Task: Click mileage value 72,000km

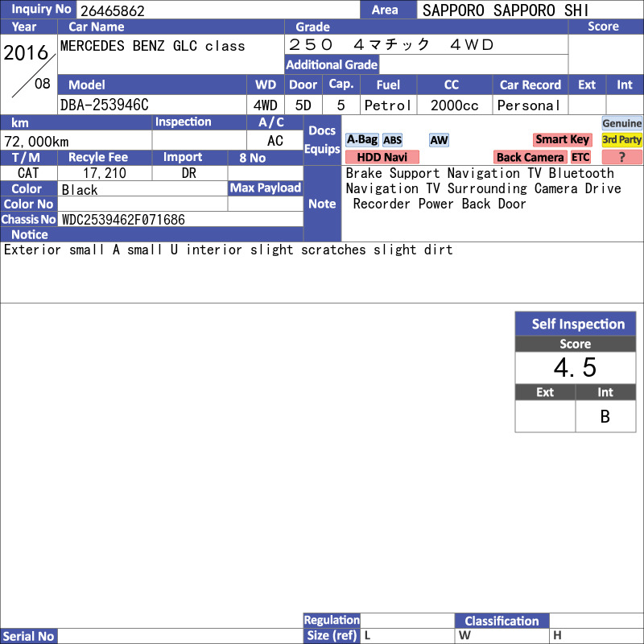Action: pos(36,142)
